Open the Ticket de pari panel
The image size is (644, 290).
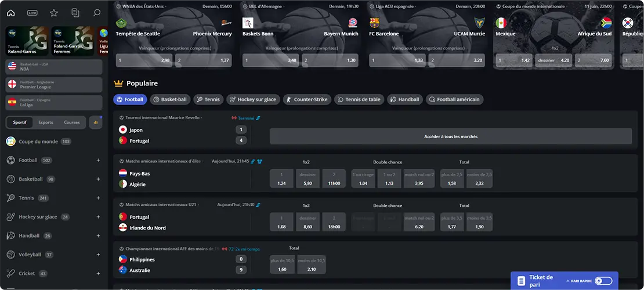[x=565, y=281]
